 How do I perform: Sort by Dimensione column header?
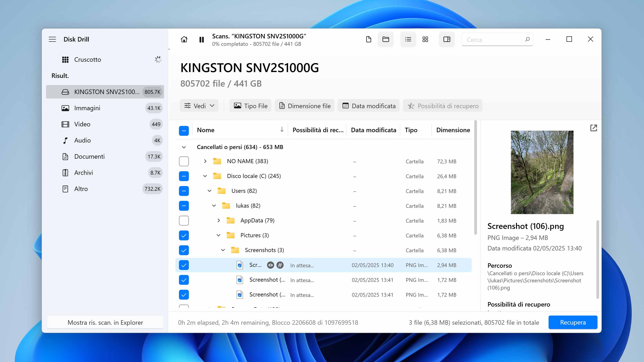(453, 130)
